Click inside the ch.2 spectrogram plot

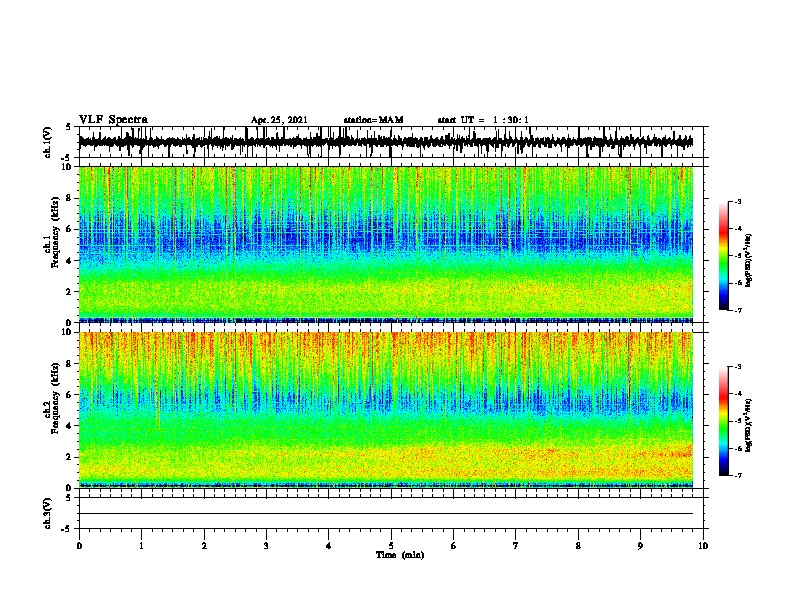[x=385, y=410]
